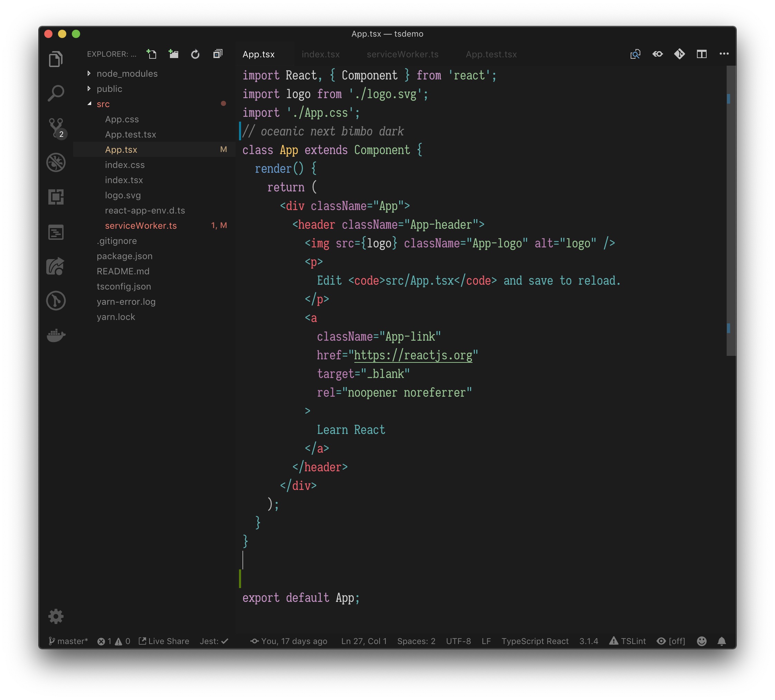The image size is (775, 700).
Task: Open the Debug view icon
Action: [56, 162]
